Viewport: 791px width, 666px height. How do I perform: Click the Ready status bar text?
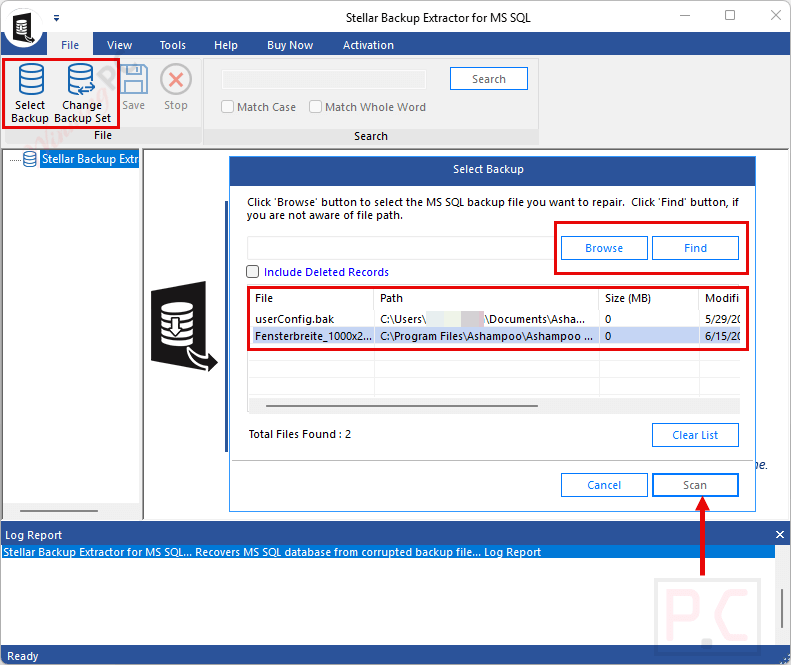pos(23,656)
